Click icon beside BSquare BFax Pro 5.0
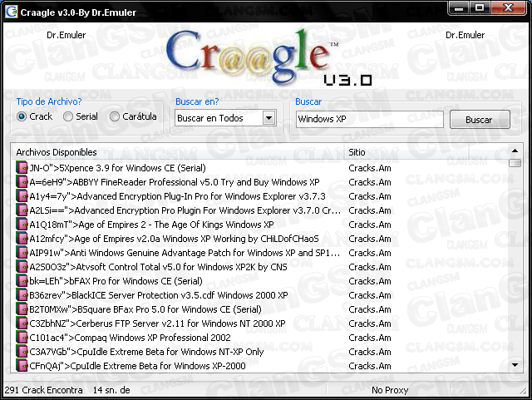Image resolution: width=532 pixels, height=400 pixels. (22, 309)
